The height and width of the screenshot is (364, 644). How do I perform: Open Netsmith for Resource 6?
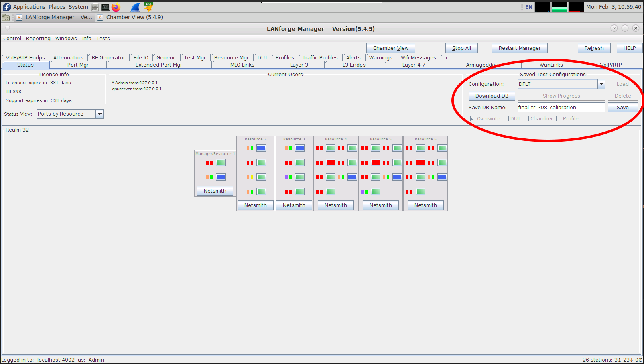[x=426, y=205]
